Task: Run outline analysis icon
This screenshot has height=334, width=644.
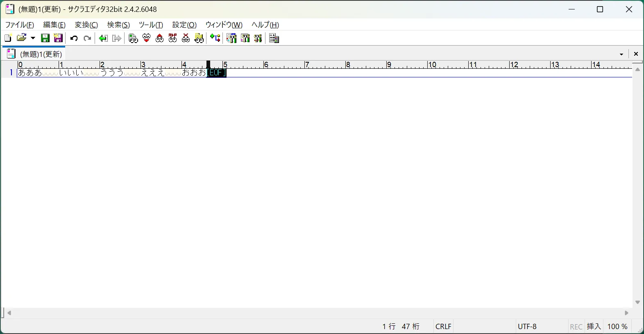Action: 215,38
